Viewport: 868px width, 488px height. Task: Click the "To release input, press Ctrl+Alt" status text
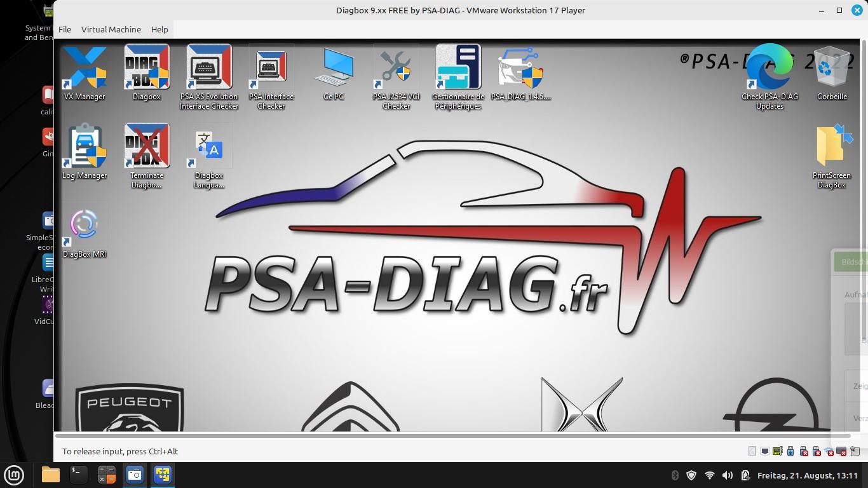[x=120, y=451]
